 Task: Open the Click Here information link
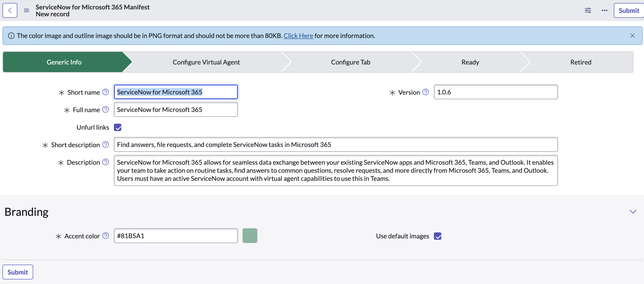click(x=298, y=36)
